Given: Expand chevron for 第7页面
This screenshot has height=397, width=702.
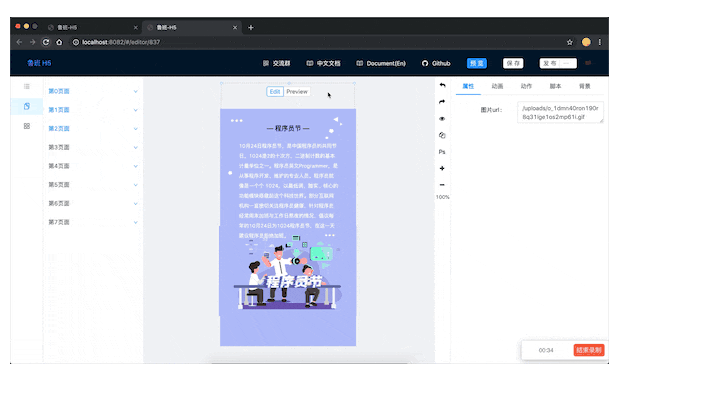Looking at the screenshot, I should tap(136, 222).
